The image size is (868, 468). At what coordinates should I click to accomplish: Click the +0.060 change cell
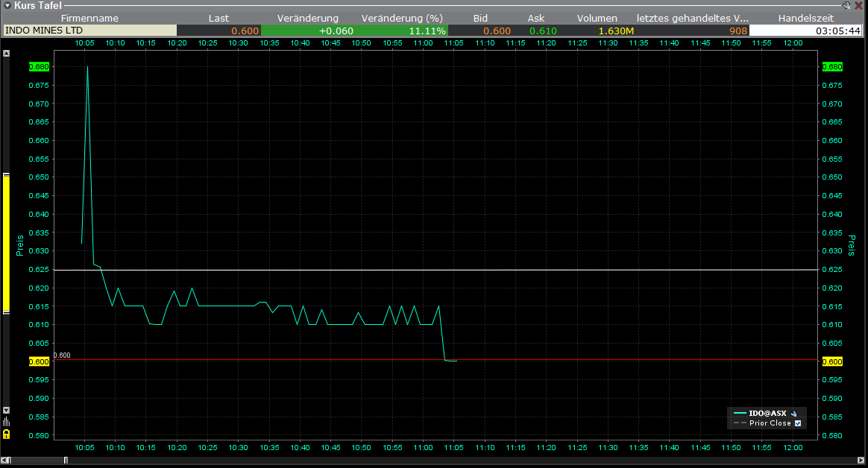308,31
